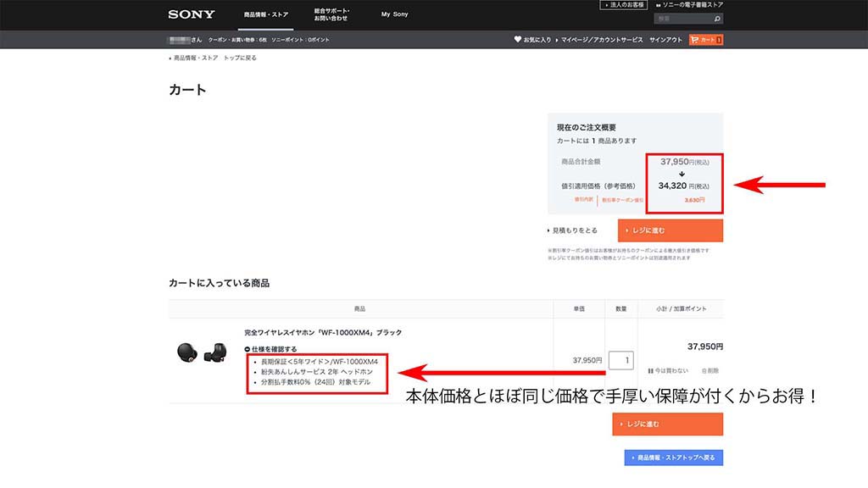Focus the quantity input field

620,360
